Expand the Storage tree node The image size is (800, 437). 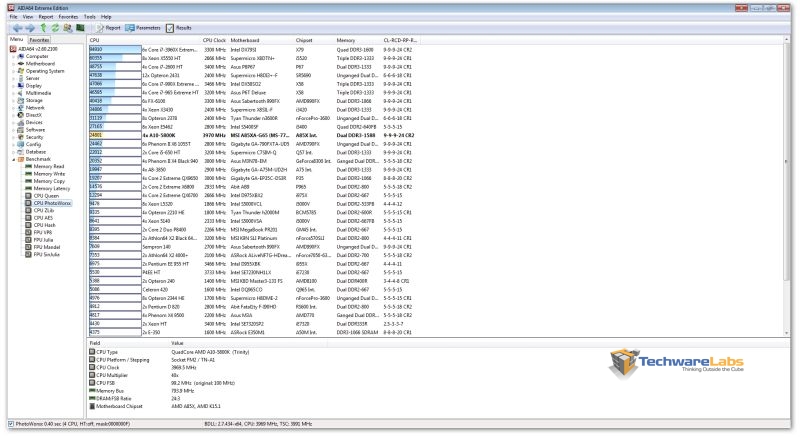click(14, 100)
